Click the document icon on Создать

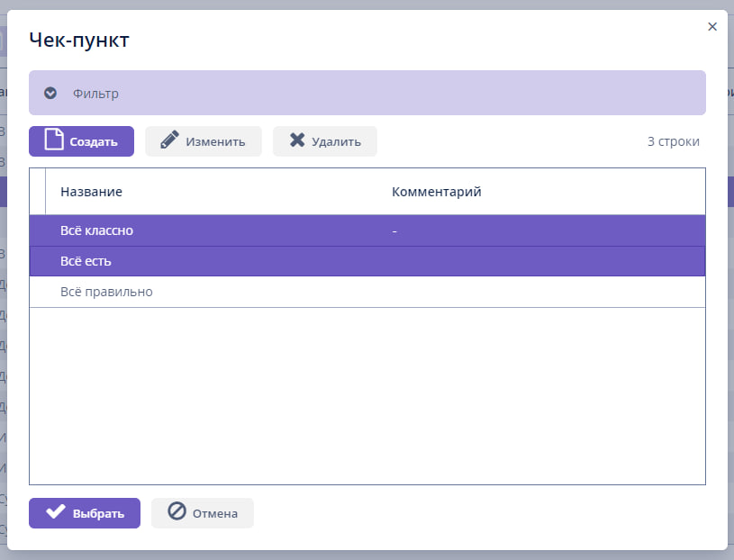pyautogui.click(x=54, y=140)
